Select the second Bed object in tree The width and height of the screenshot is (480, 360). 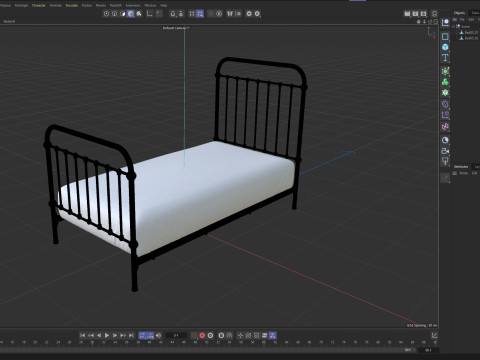(x=471, y=38)
